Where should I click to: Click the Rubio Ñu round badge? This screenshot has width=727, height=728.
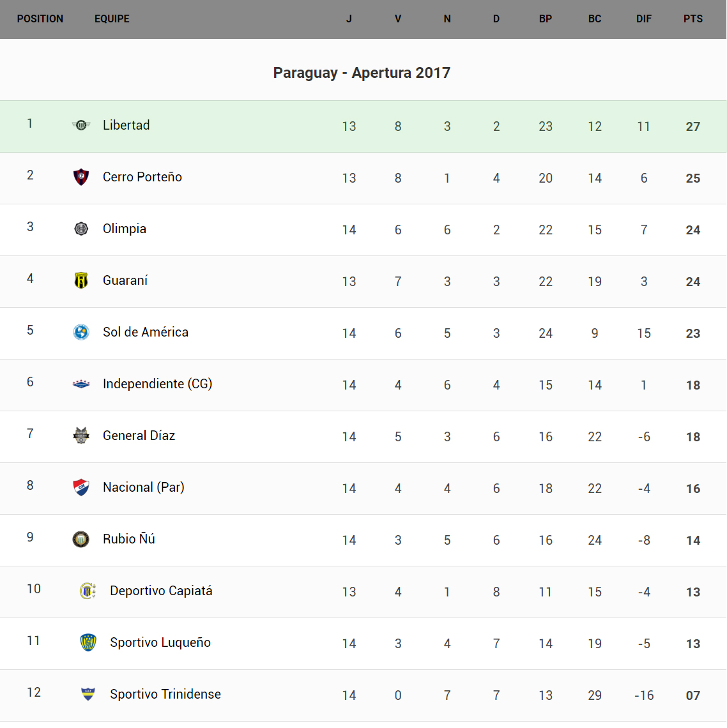tap(81, 539)
